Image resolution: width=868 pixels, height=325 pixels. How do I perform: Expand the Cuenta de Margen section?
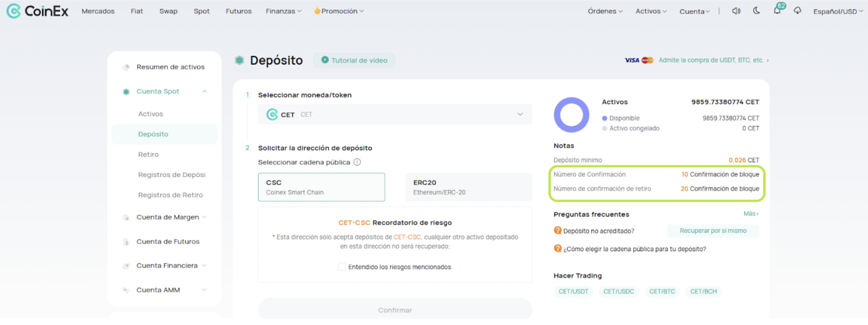point(204,217)
